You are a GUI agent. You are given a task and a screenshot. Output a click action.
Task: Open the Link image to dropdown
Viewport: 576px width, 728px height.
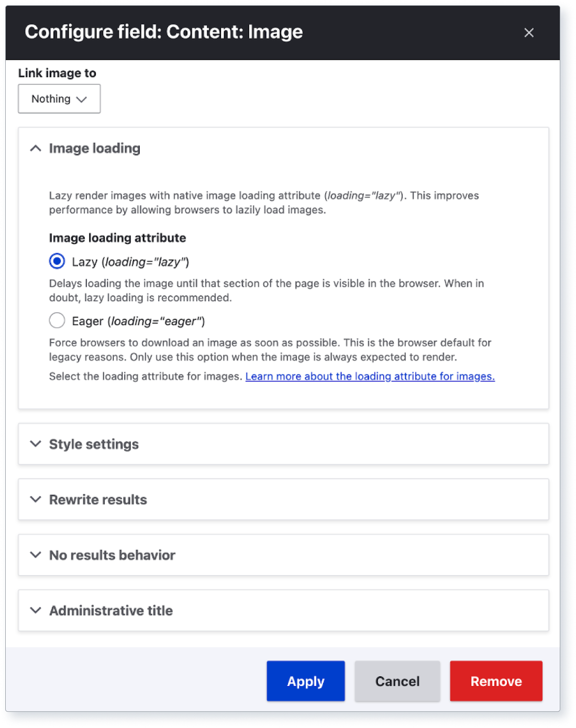click(x=59, y=98)
